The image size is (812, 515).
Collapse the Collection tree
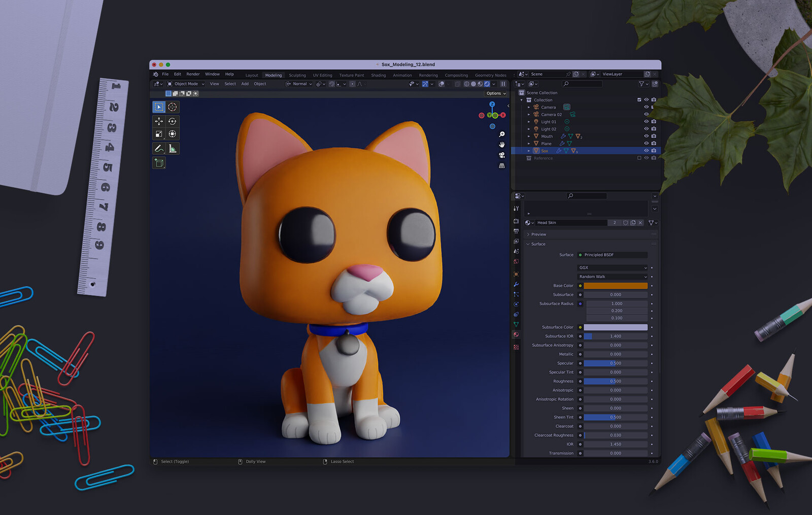(521, 100)
